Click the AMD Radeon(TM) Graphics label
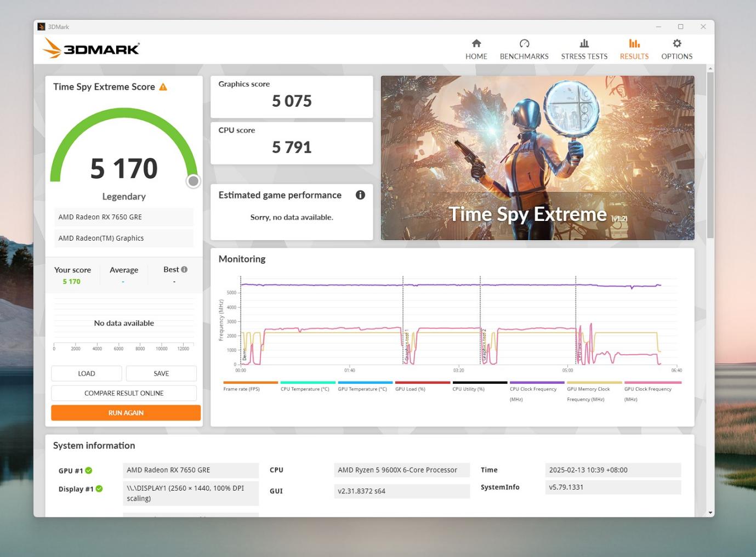The height and width of the screenshot is (557, 756). click(x=124, y=238)
